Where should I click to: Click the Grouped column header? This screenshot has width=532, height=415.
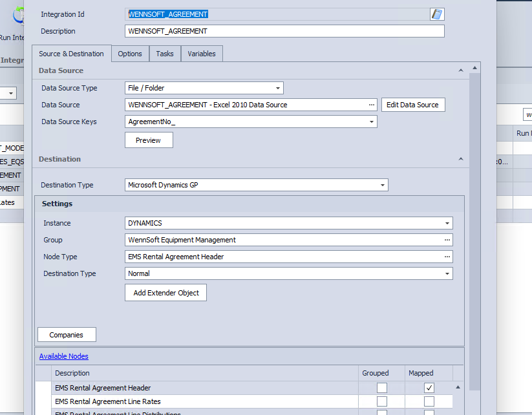click(381, 373)
